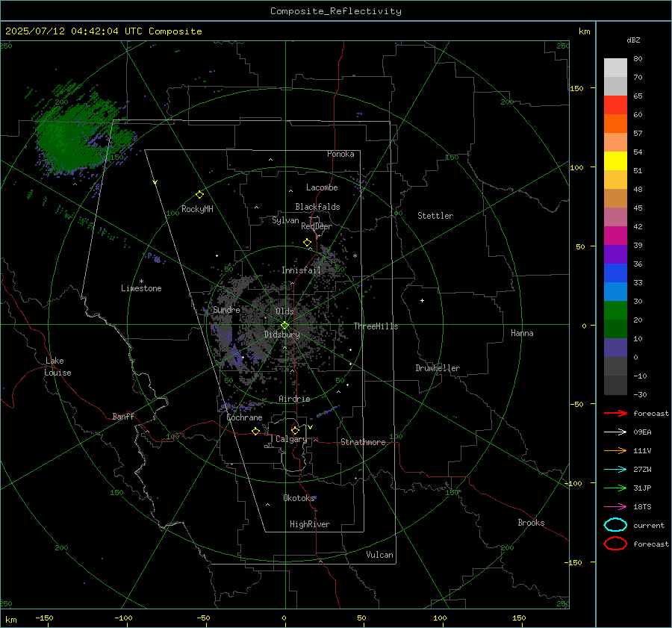672x628 pixels.
Task: Select the magenta swatch between 42 and 39
Action: pyautogui.click(x=615, y=235)
